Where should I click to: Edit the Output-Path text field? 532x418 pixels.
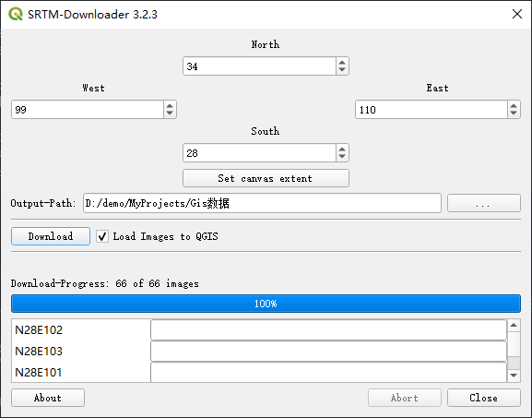pyautogui.click(x=262, y=203)
